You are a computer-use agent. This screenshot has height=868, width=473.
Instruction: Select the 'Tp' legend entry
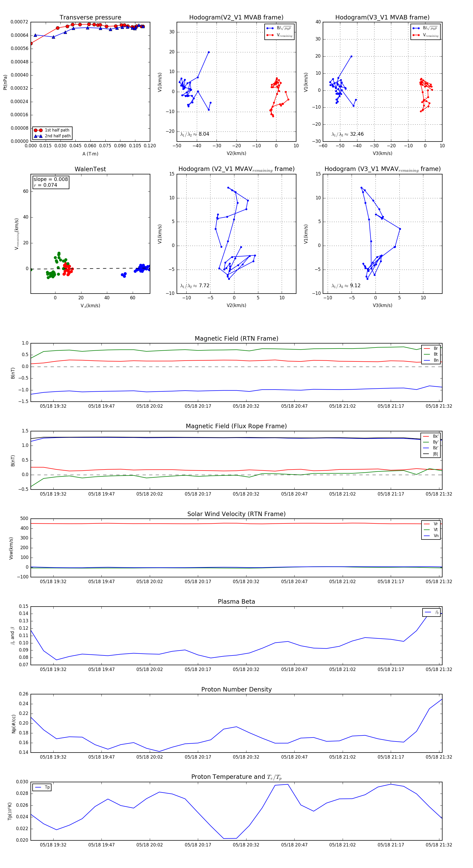pyautogui.click(x=42, y=788)
